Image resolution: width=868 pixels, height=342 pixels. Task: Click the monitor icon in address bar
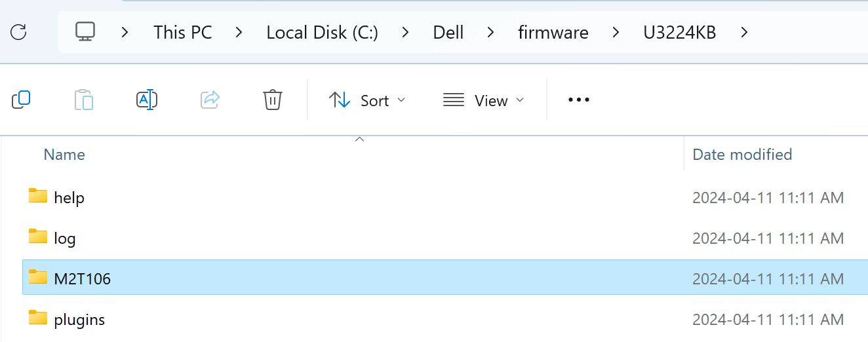point(85,31)
